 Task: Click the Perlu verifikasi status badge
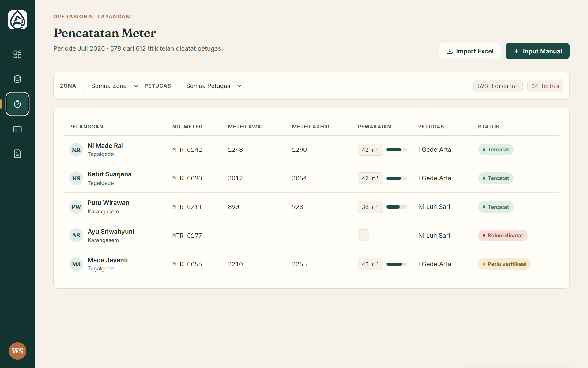tap(504, 264)
